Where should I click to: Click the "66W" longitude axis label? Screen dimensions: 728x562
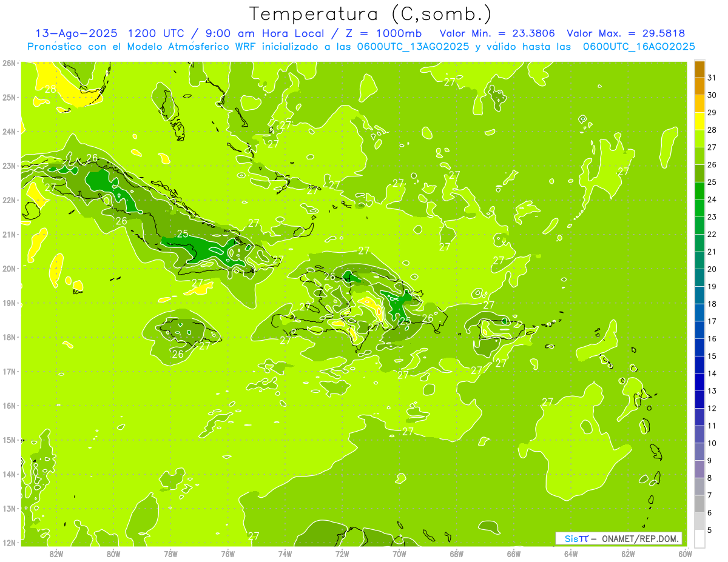[513, 554]
